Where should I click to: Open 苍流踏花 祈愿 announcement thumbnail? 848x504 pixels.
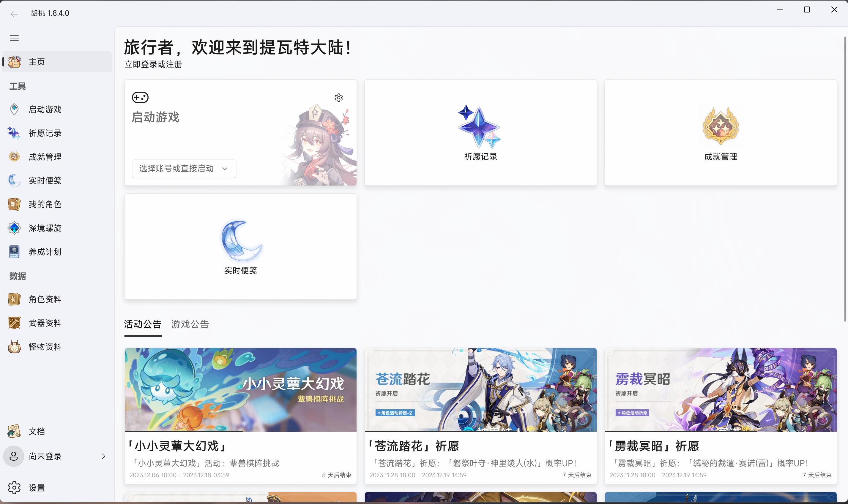pyautogui.click(x=480, y=390)
